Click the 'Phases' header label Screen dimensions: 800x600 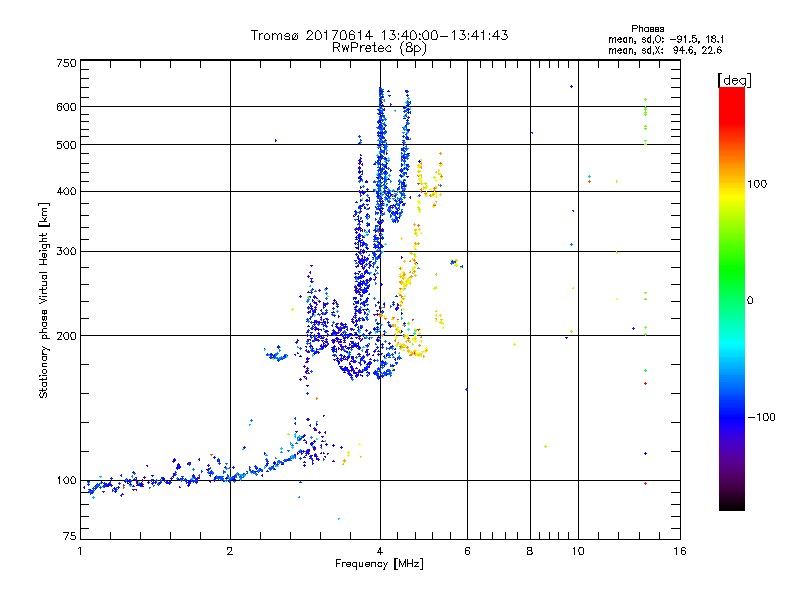point(647,29)
